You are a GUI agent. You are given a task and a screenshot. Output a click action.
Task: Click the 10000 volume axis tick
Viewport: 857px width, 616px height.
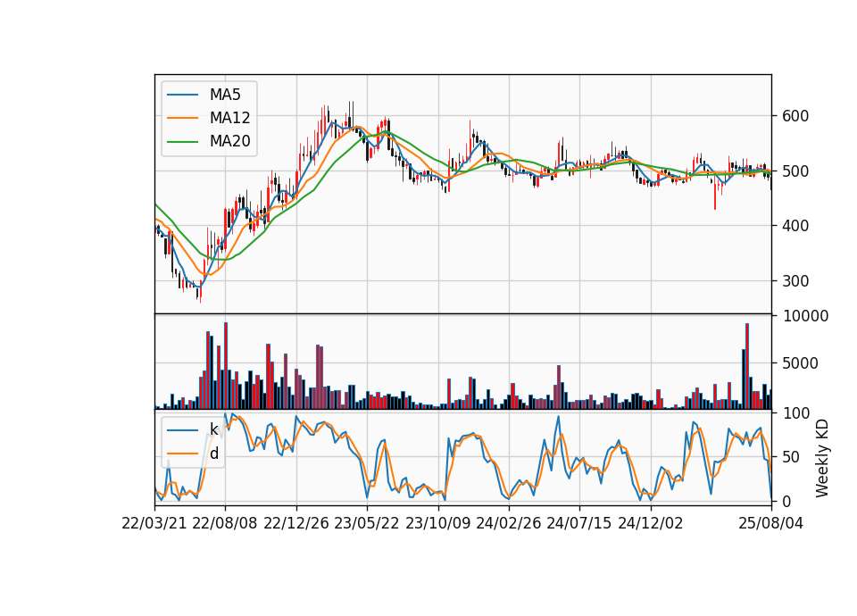[x=805, y=316]
